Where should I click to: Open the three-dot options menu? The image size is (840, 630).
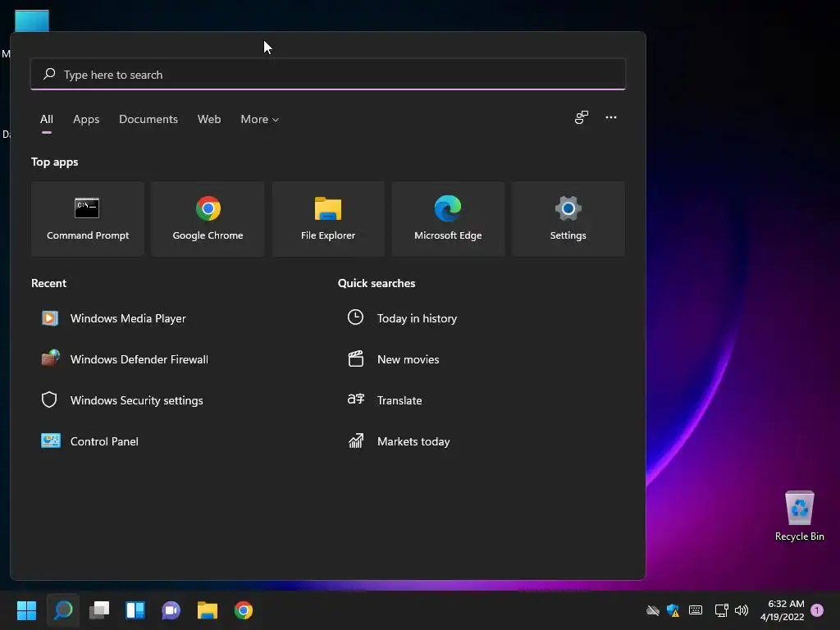610,117
